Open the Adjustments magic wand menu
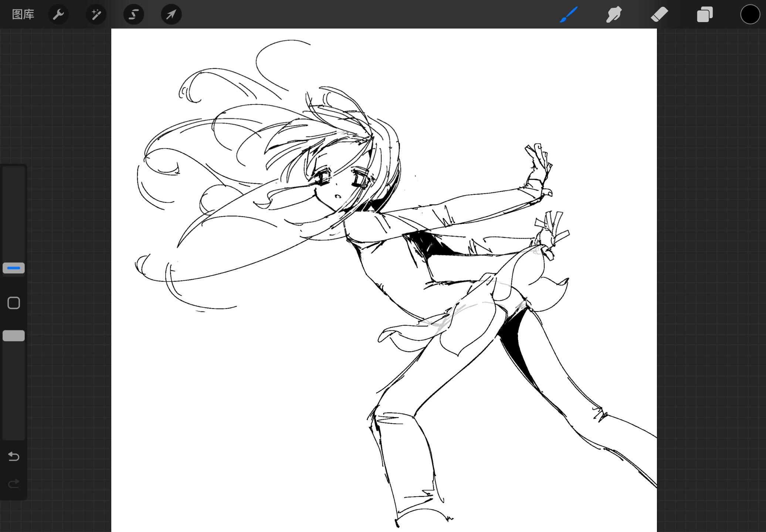 tap(96, 14)
